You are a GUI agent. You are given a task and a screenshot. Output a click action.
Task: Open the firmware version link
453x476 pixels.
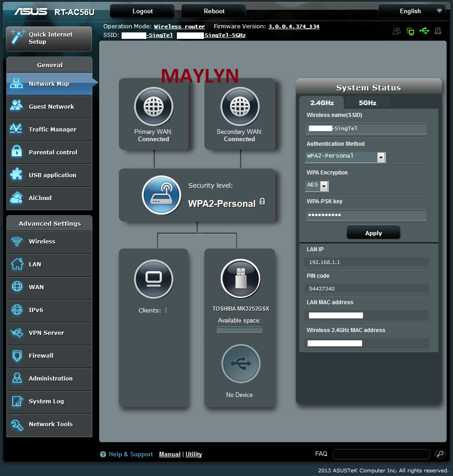click(x=293, y=26)
